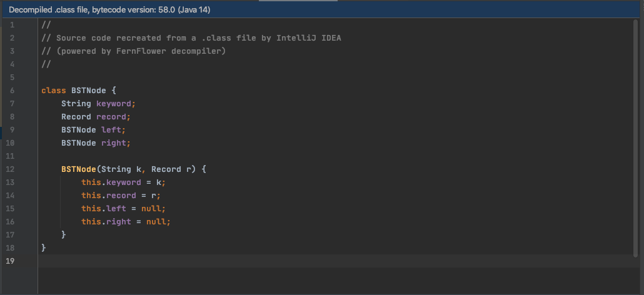Click the "Decompiled .class file" banner text
644x295 pixels.
[x=109, y=10]
